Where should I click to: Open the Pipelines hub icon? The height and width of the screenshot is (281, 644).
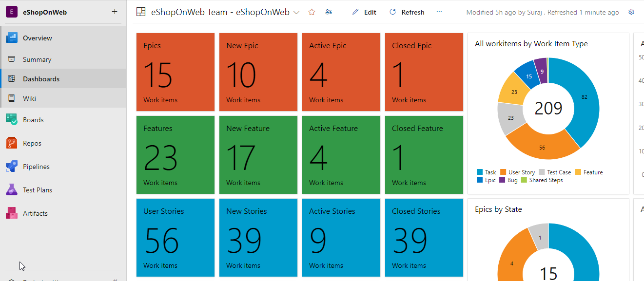(12, 167)
